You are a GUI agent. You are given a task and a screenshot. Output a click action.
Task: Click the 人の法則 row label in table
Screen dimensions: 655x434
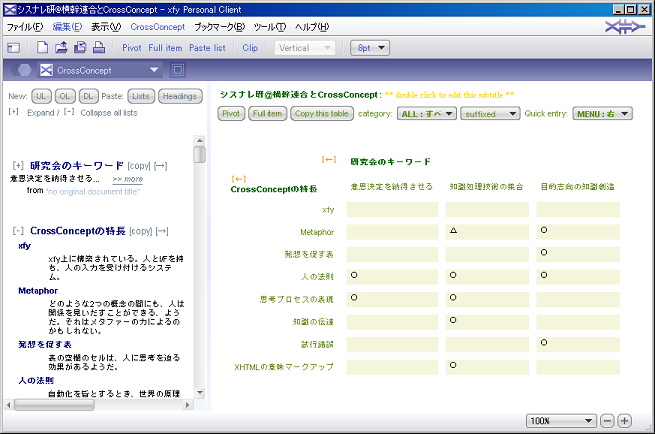coord(317,277)
